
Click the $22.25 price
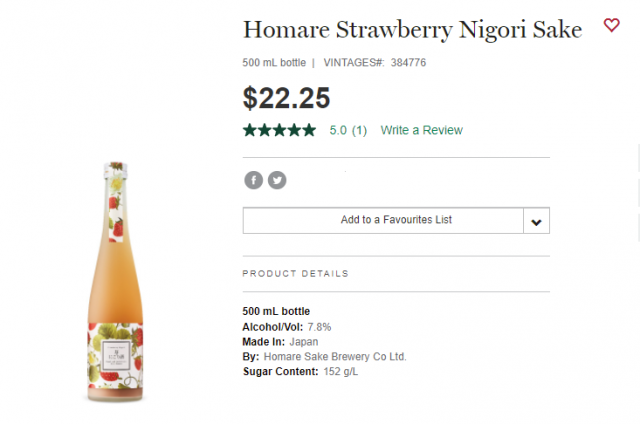[x=287, y=97]
